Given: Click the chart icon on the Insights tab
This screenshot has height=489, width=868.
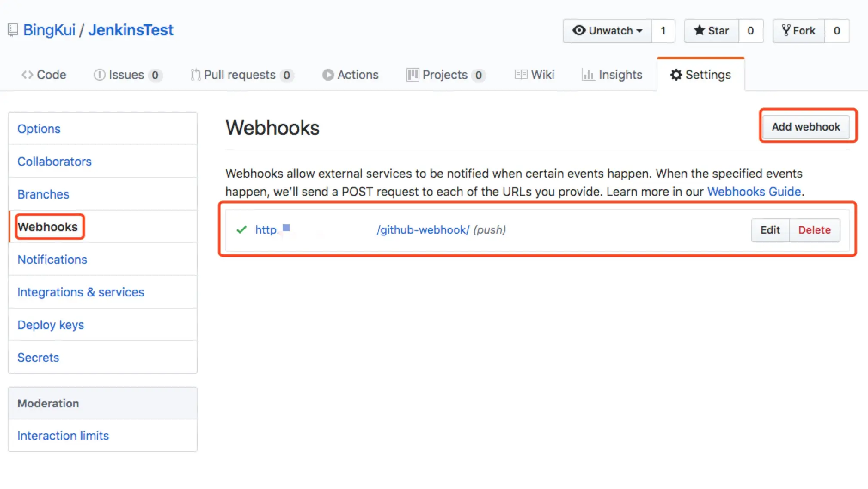Looking at the screenshot, I should [589, 75].
